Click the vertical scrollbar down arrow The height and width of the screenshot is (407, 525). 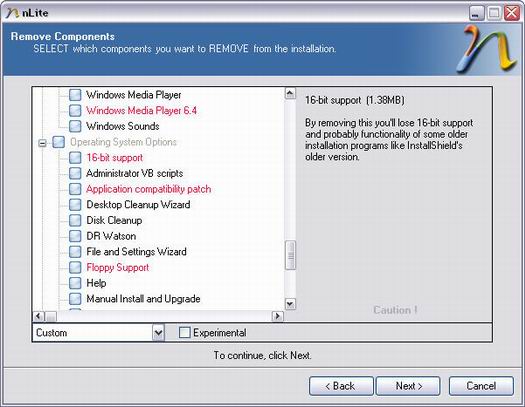290,304
